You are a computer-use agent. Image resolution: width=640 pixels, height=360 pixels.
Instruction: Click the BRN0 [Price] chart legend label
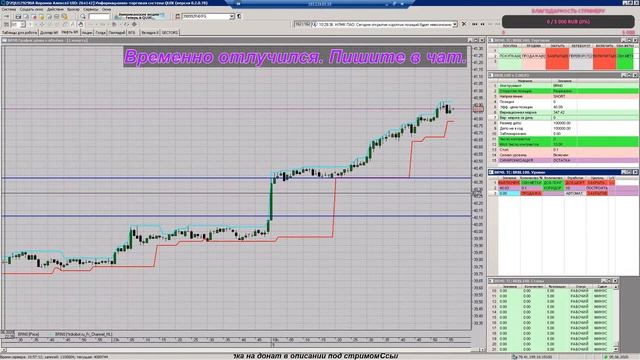28,334
